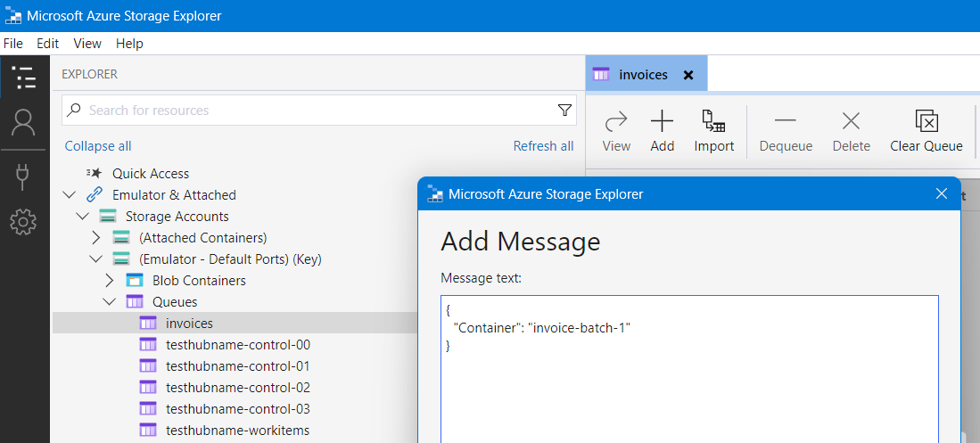Close the invoices tab with its X
The height and width of the screenshot is (443, 980).
click(688, 75)
